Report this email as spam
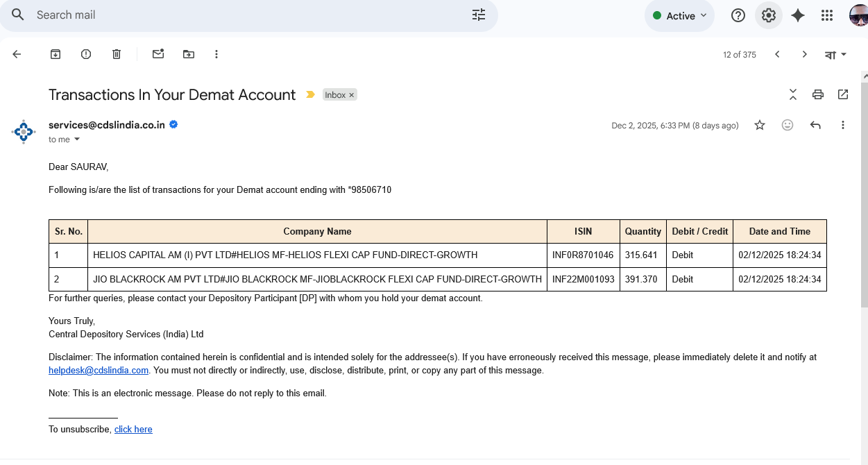868x465 pixels. coord(86,54)
